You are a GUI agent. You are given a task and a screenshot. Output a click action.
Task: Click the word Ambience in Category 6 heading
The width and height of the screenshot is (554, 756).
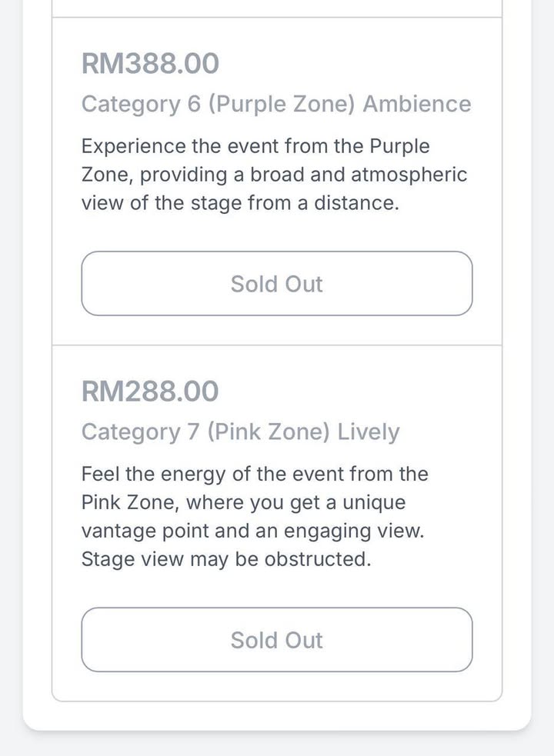416,104
